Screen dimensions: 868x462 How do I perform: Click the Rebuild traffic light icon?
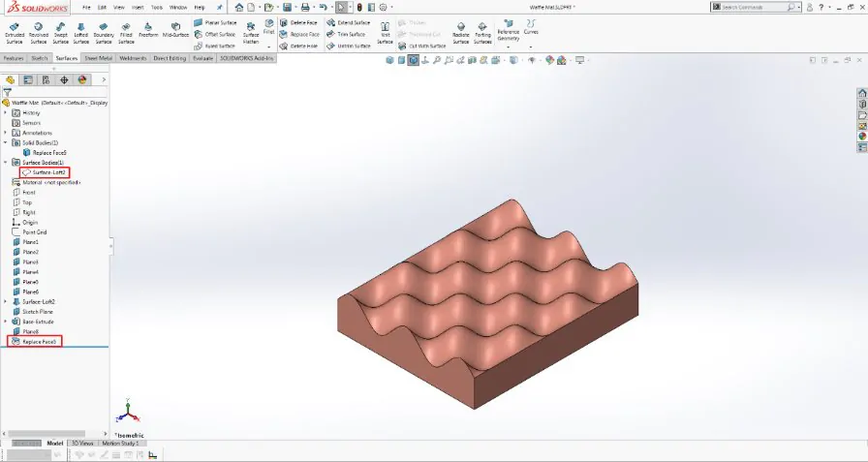[x=359, y=7]
